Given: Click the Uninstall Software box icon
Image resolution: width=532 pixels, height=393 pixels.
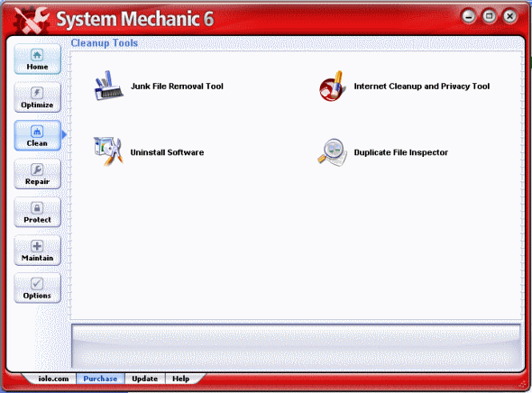Looking at the screenshot, I should 108,151.
